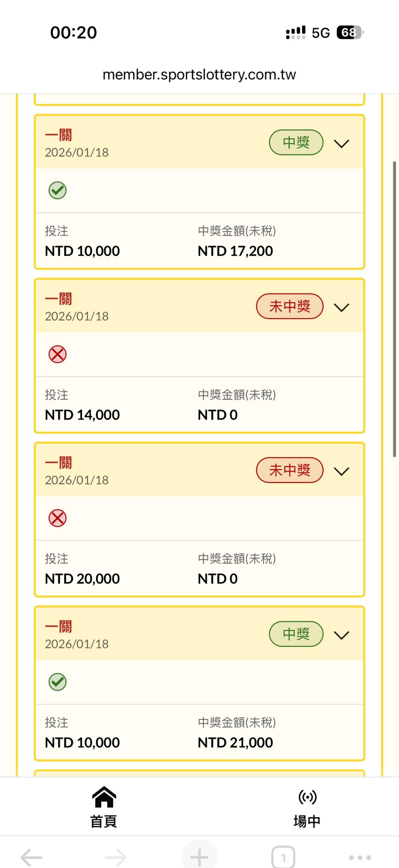Open the browser tab switcher

(x=283, y=857)
